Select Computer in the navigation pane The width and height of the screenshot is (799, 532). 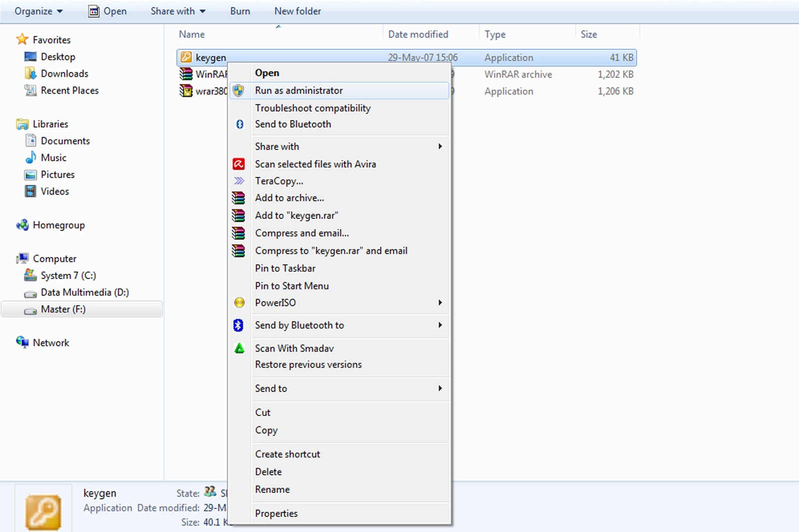54,259
